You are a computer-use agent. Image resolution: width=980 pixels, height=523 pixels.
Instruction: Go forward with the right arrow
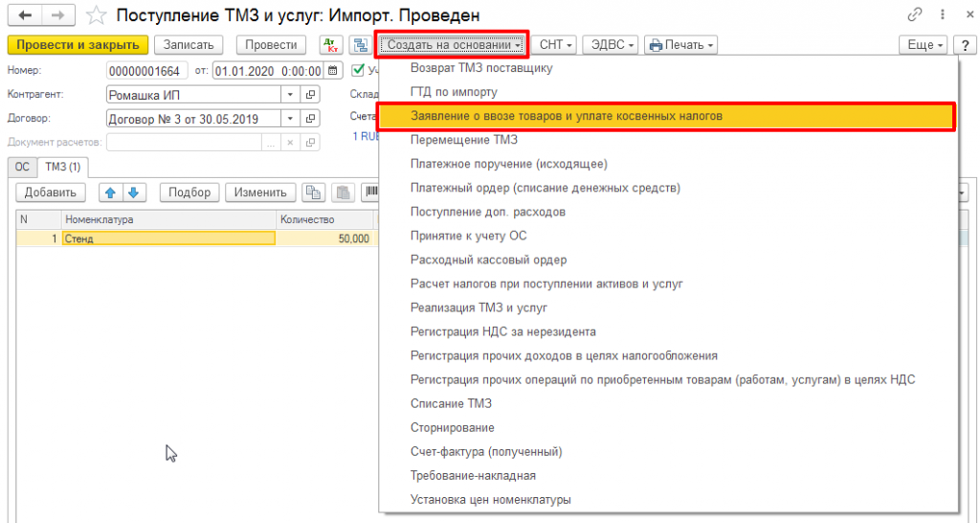(x=58, y=15)
